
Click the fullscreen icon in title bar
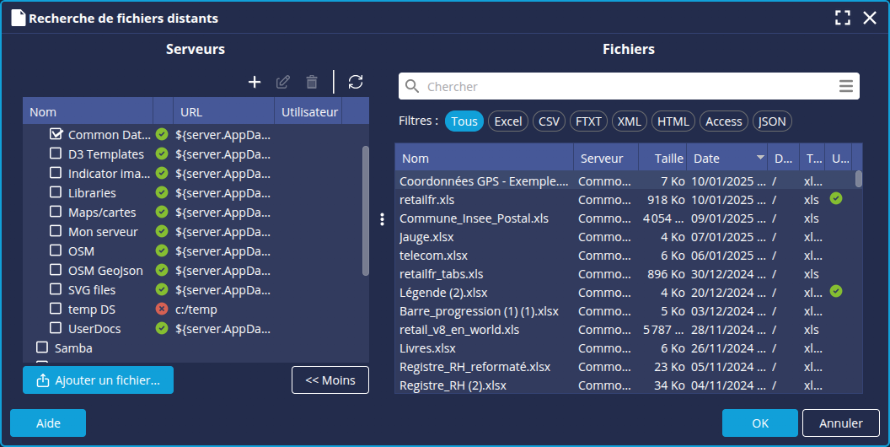(x=842, y=18)
